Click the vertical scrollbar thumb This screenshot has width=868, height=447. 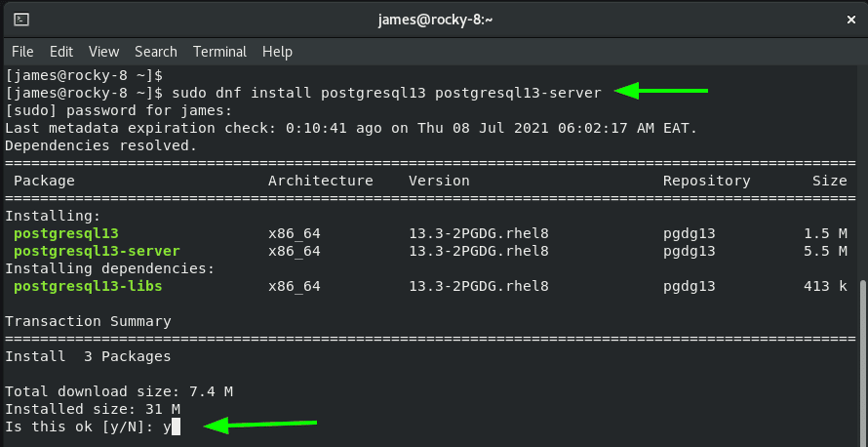(863, 363)
